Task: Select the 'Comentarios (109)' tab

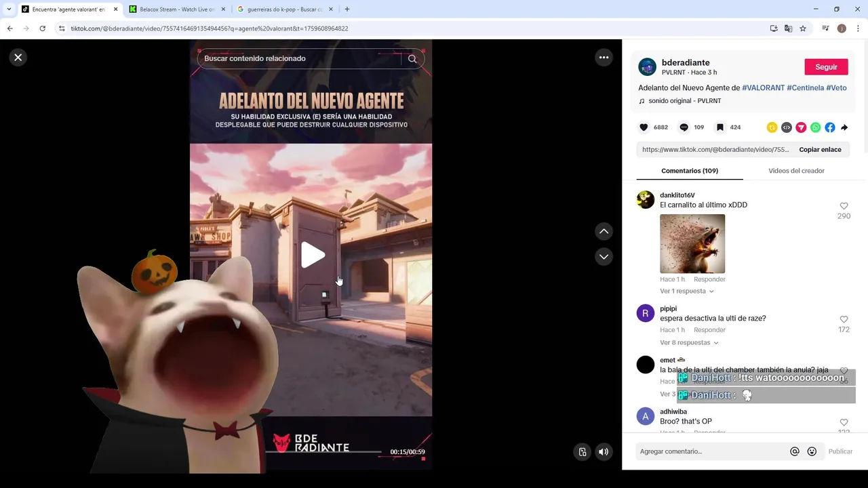Action: pyautogui.click(x=690, y=171)
